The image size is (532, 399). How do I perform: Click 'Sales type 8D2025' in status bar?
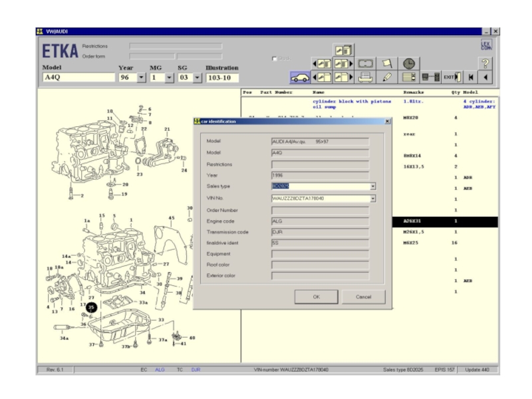pyautogui.click(x=403, y=370)
